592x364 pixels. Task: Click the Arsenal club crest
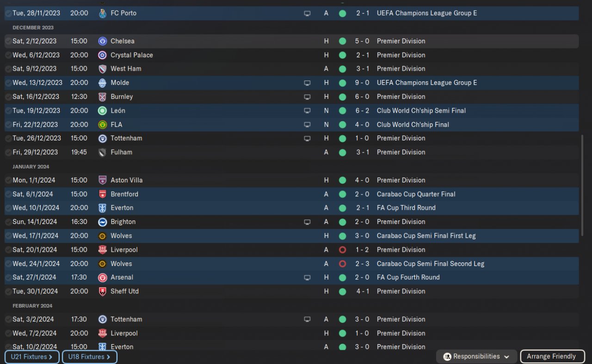[103, 277]
